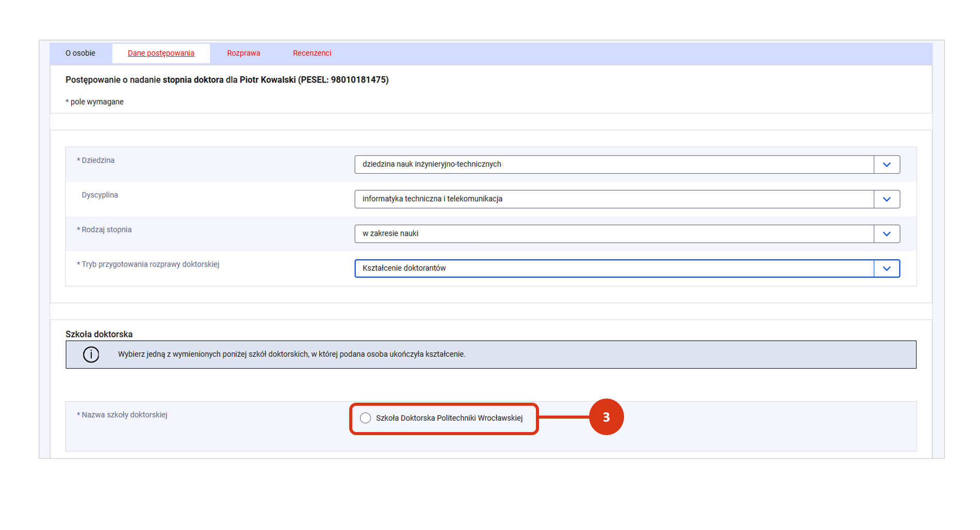The width and height of the screenshot is (980, 530).
Task: Click the Nazwa szkoły doktorskiej field label
Action: coord(124,415)
